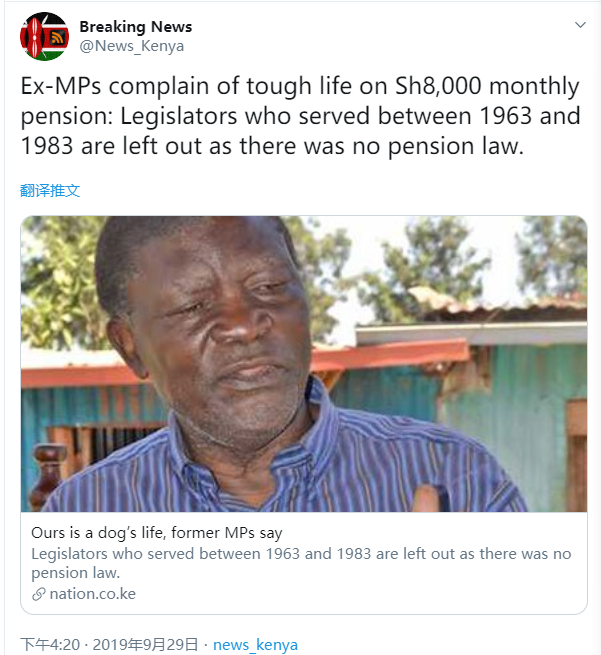Click the chain link icon beside nation.co.ke

click(x=39, y=594)
